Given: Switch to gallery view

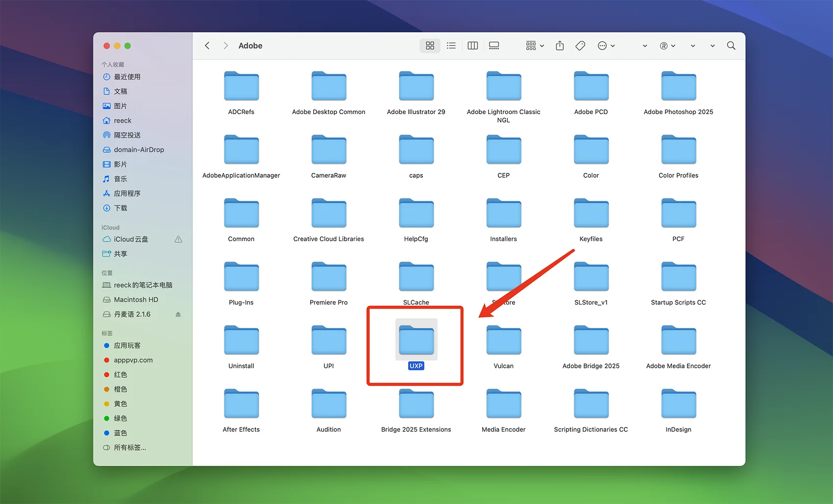Looking at the screenshot, I should (494, 46).
